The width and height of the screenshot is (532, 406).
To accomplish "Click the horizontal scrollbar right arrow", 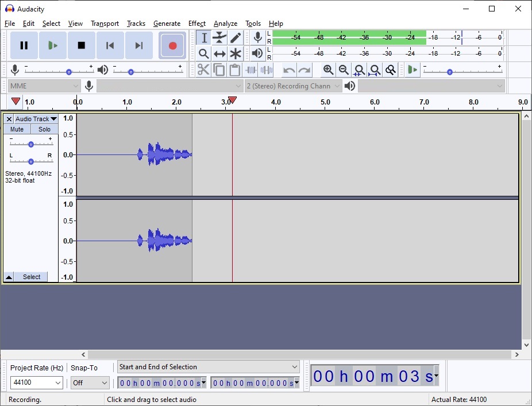I will click(516, 354).
